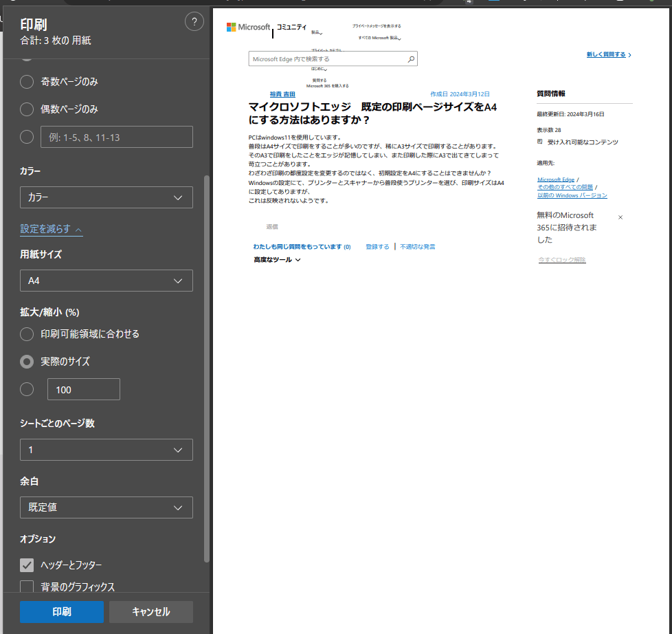Click the print settings panel scrollbar
Screen dimensions: 672x634
coord(207,369)
